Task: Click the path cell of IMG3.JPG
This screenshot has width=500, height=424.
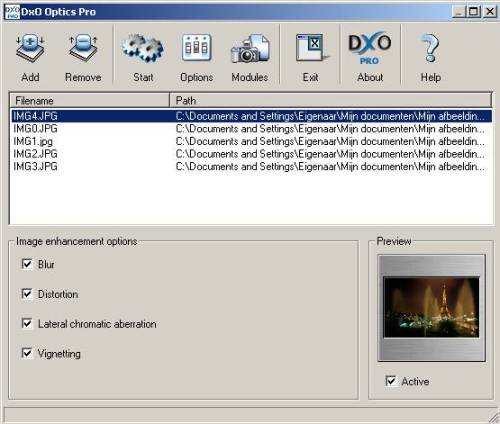Action: 330,166
